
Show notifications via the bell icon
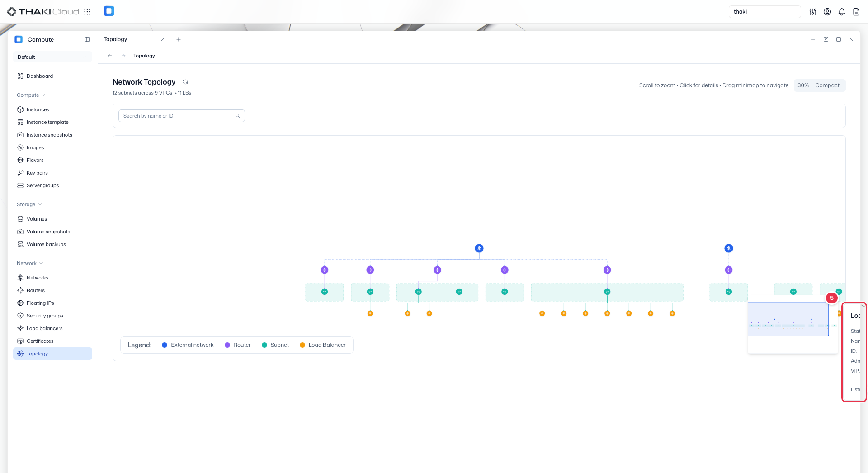click(x=842, y=12)
